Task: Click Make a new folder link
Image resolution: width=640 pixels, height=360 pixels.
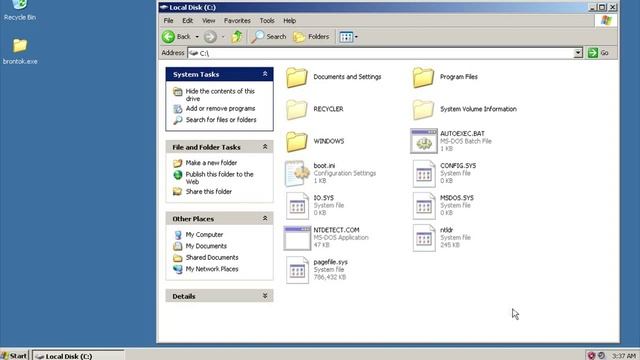Action: [x=211, y=162]
